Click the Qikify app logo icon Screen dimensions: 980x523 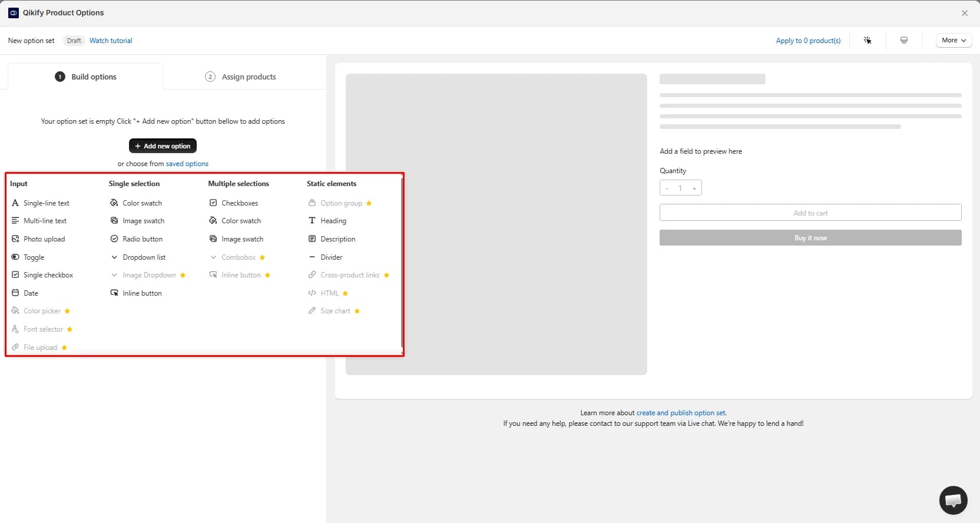pos(14,13)
